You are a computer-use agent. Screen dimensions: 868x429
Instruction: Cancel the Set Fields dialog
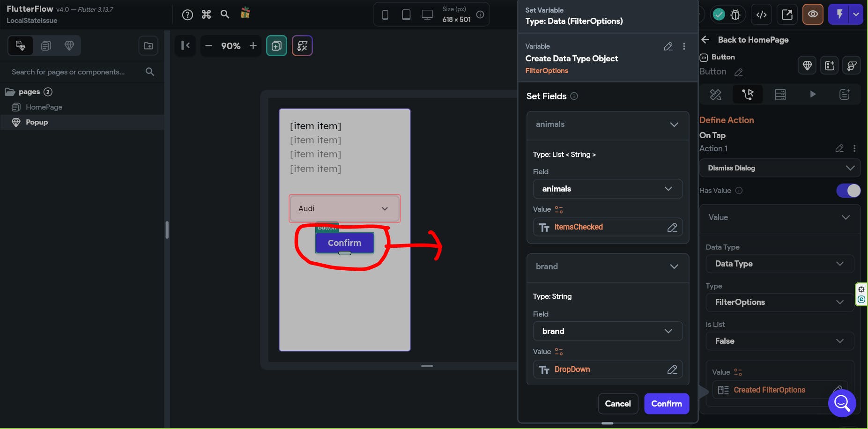point(618,404)
